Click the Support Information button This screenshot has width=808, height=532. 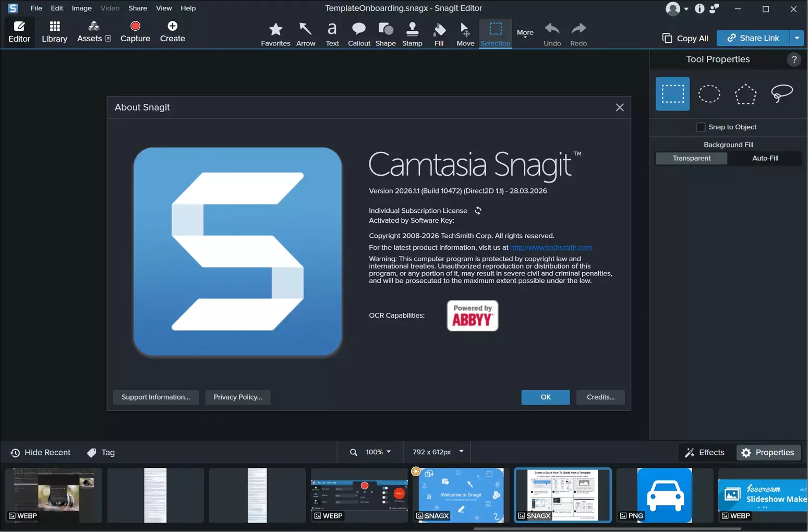(x=155, y=397)
